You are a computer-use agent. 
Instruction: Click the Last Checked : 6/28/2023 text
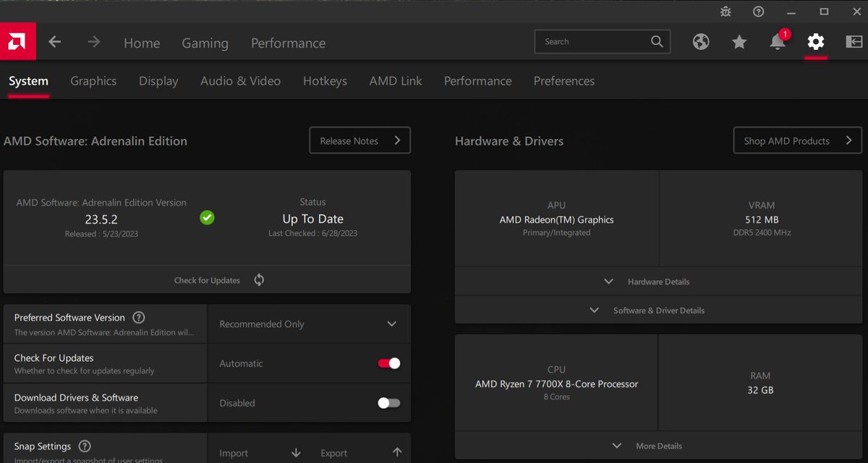(x=312, y=233)
